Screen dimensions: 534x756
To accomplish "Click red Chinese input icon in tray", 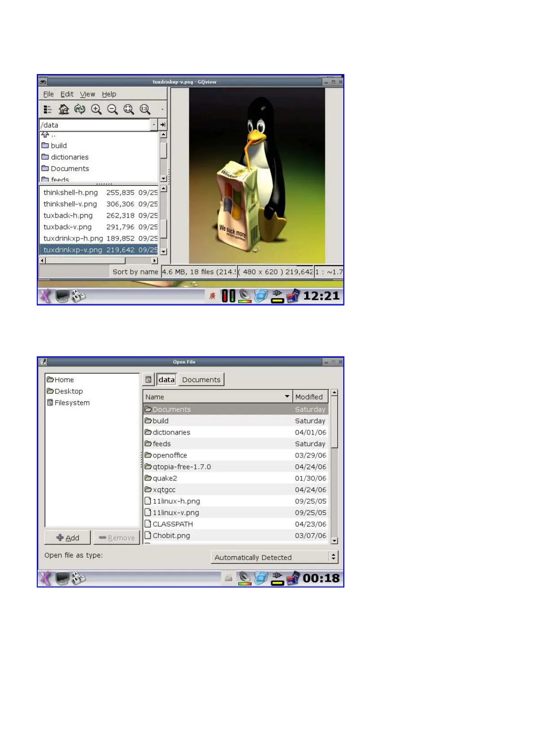I will (x=213, y=296).
